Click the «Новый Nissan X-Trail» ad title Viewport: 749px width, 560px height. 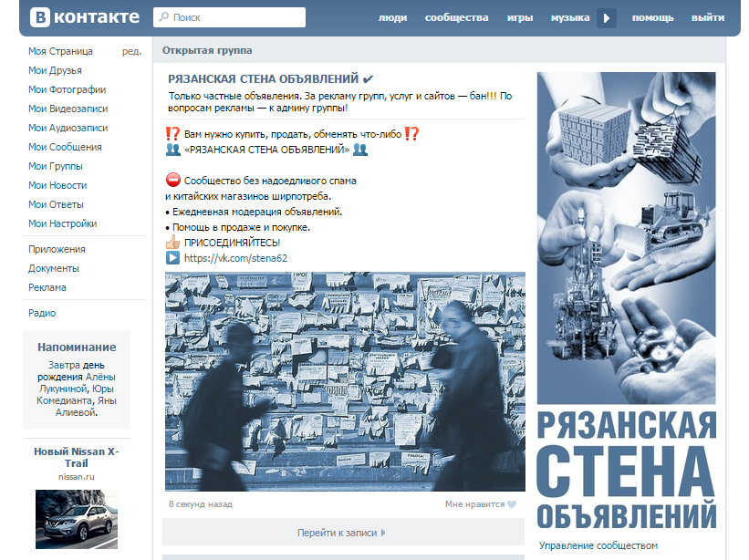tap(77, 457)
